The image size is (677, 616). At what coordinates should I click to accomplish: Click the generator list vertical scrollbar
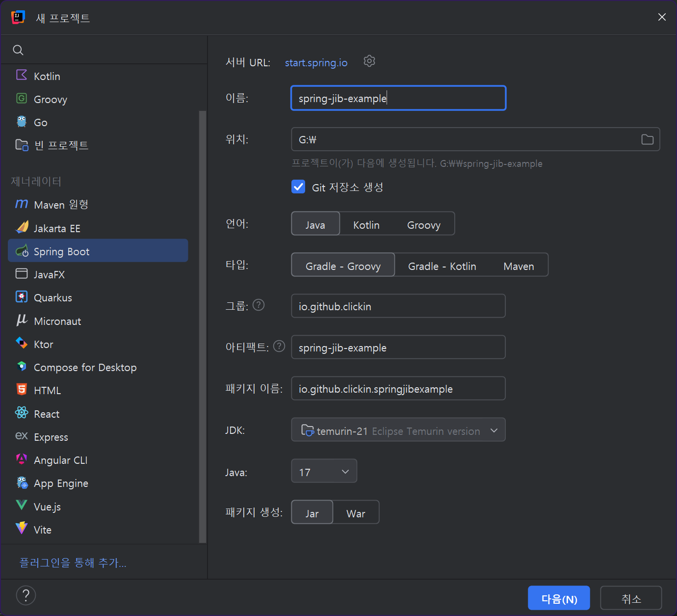(x=203, y=326)
